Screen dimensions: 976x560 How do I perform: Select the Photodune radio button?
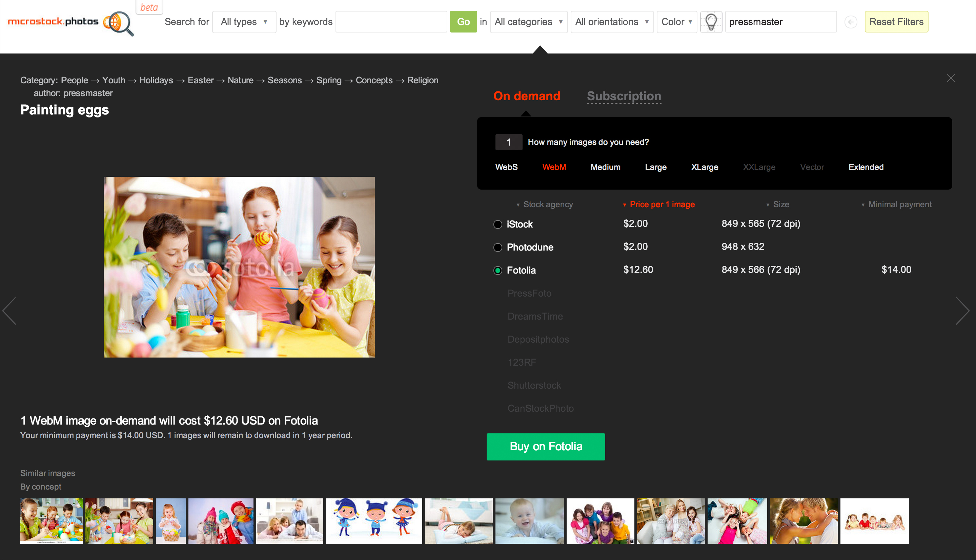coord(497,247)
